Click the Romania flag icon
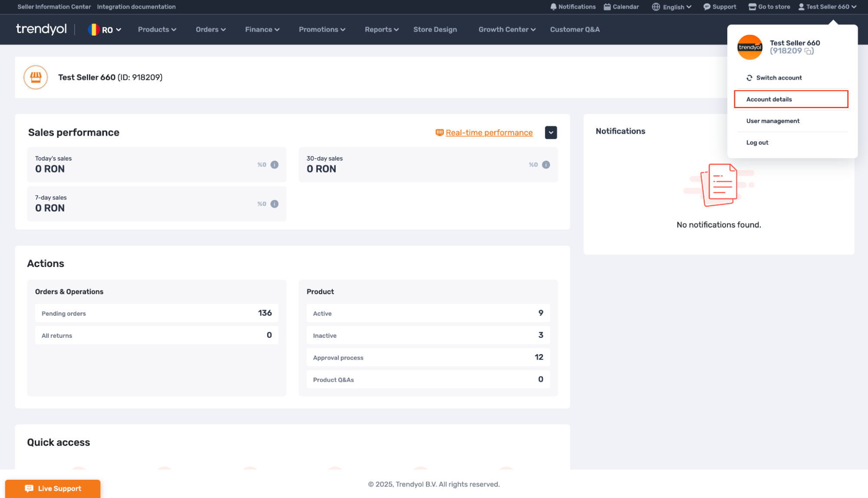Screen dimensions: 868x498 (93, 30)
